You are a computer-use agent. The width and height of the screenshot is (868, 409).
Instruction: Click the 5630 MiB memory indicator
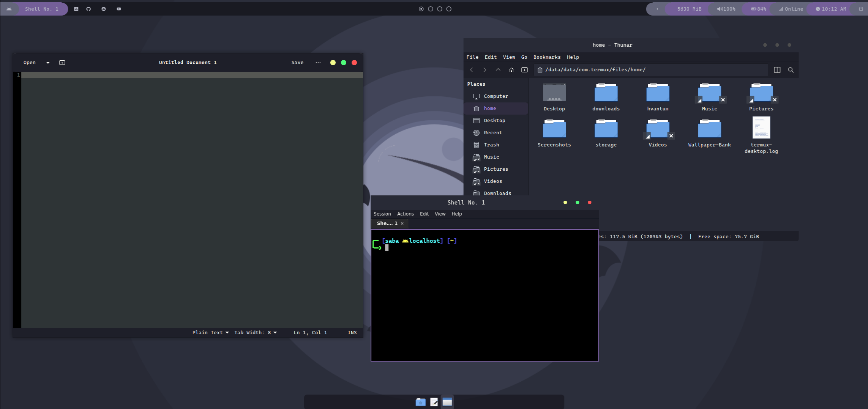pos(689,9)
